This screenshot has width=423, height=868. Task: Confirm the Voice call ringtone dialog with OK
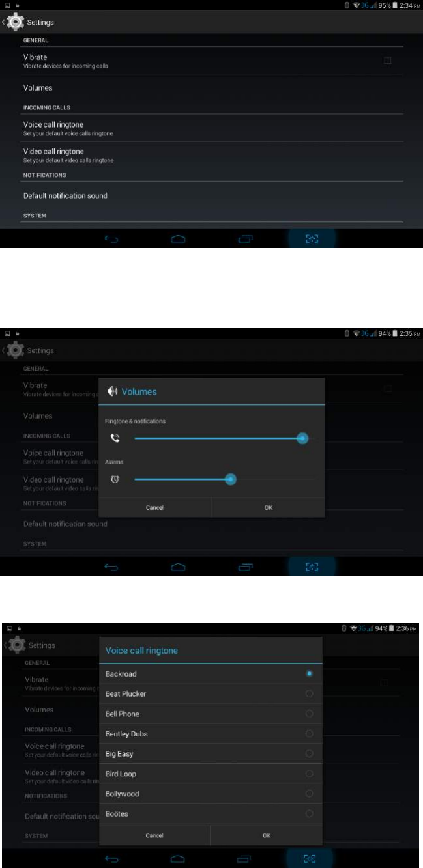pos(266,835)
